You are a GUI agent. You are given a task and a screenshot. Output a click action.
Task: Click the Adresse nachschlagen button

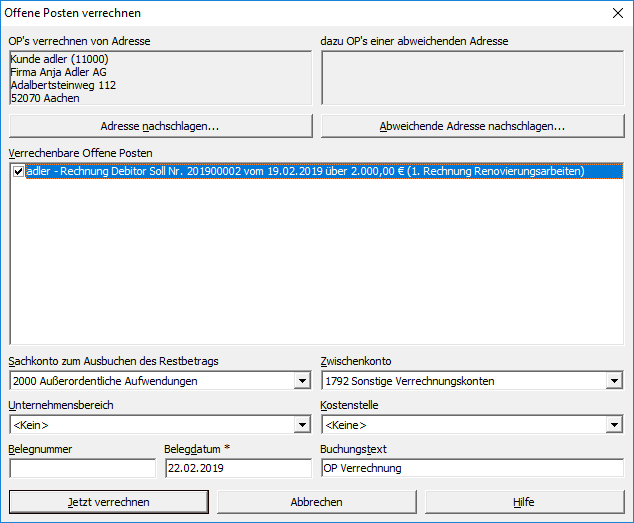point(160,127)
